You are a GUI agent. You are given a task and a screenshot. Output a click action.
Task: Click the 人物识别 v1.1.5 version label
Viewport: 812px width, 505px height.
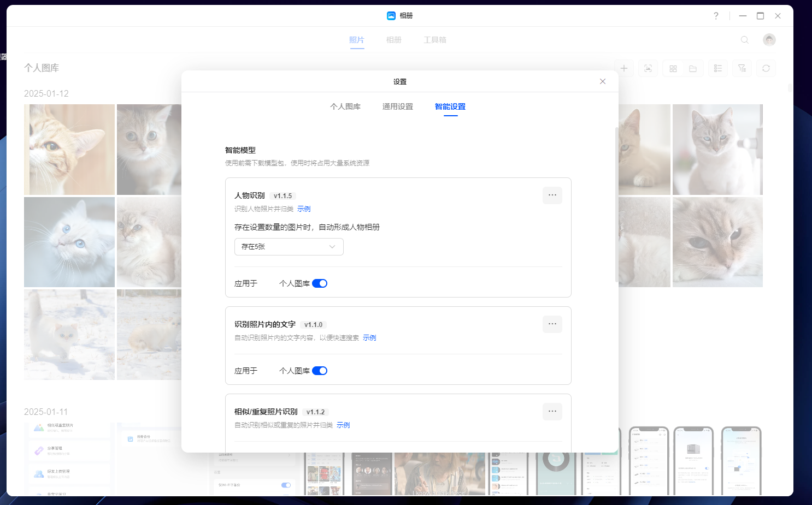(283, 196)
